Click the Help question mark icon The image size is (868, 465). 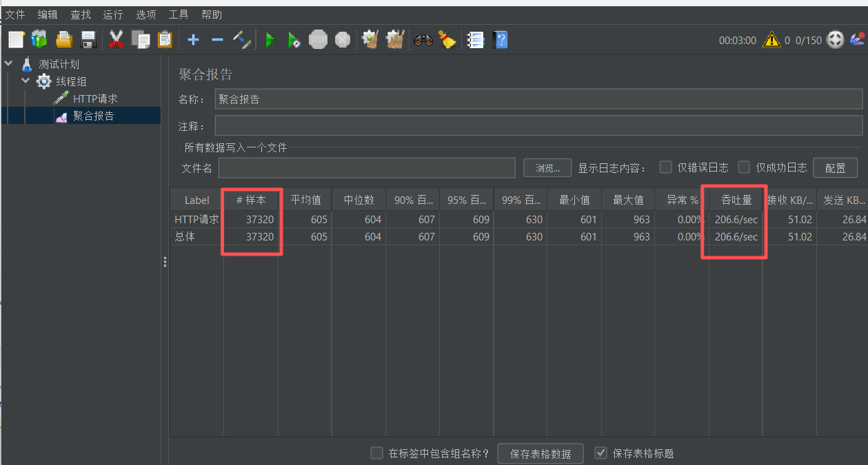[501, 39]
